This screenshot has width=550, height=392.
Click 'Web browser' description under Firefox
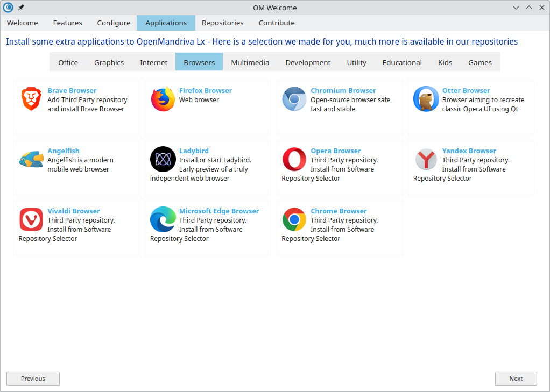[x=199, y=100]
